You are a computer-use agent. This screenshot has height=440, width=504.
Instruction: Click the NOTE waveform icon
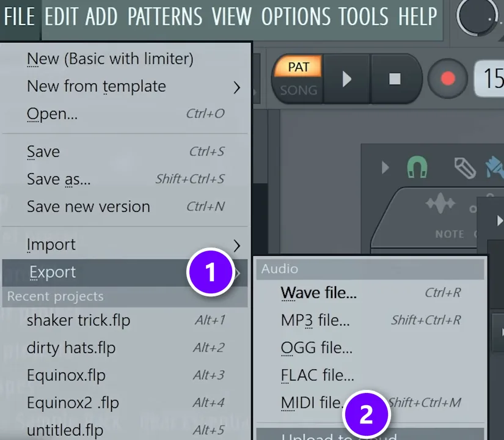click(440, 204)
